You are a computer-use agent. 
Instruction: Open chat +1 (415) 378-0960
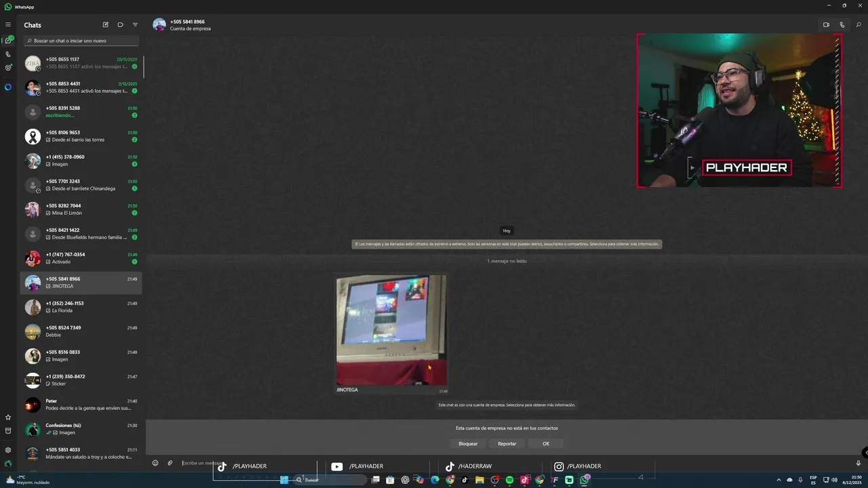point(81,161)
